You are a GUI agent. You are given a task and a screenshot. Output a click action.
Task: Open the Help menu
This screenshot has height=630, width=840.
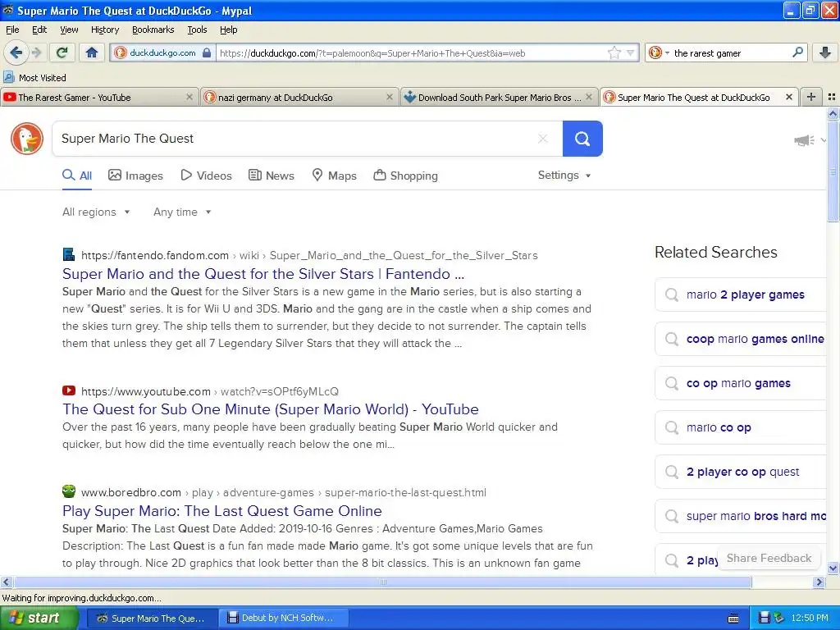pyautogui.click(x=228, y=30)
